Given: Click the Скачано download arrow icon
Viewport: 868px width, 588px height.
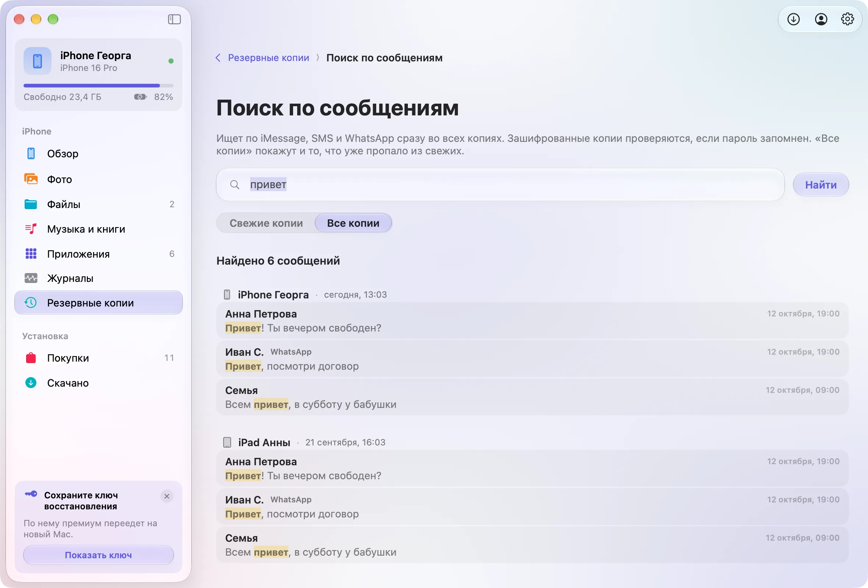Looking at the screenshot, I should (31, 383).
